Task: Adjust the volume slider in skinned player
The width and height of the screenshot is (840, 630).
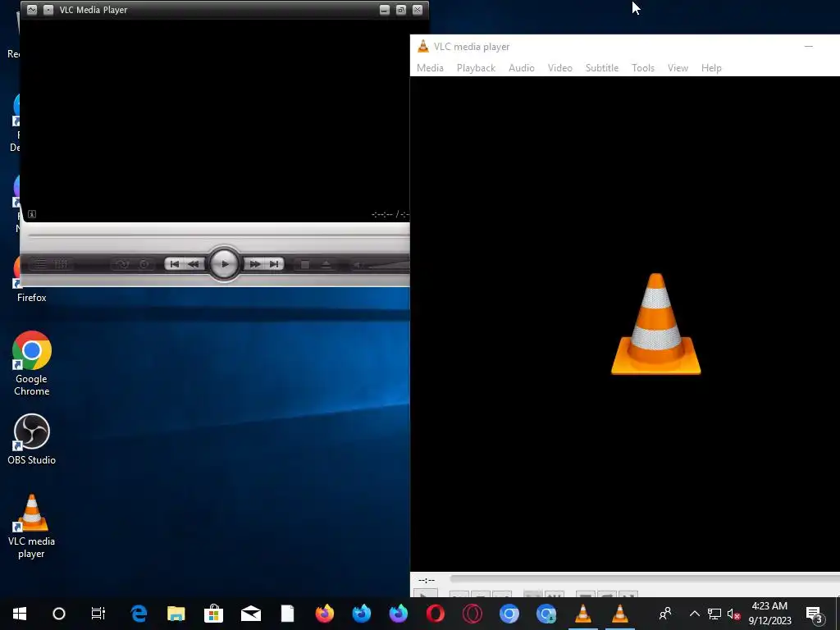Action: tap(388, 265)
